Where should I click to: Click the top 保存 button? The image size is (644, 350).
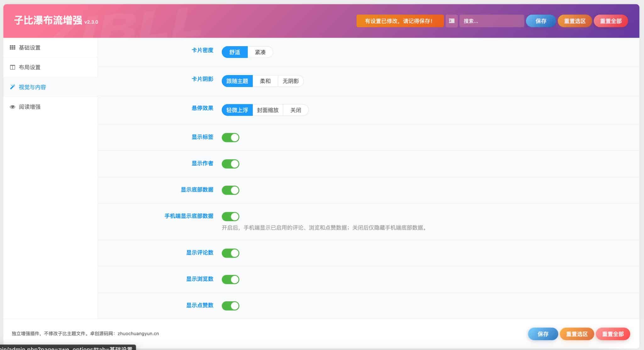click(x=541, y=21)
